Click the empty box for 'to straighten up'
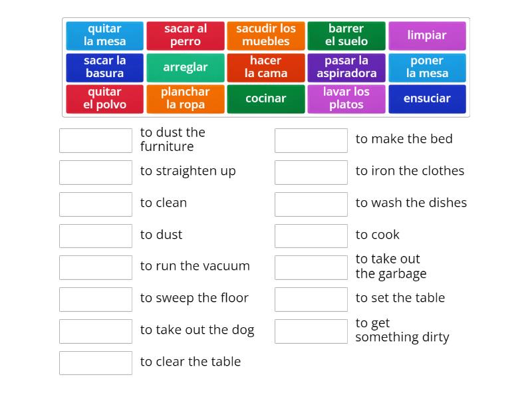Screen dimensions: 532x399 (96, 172)
